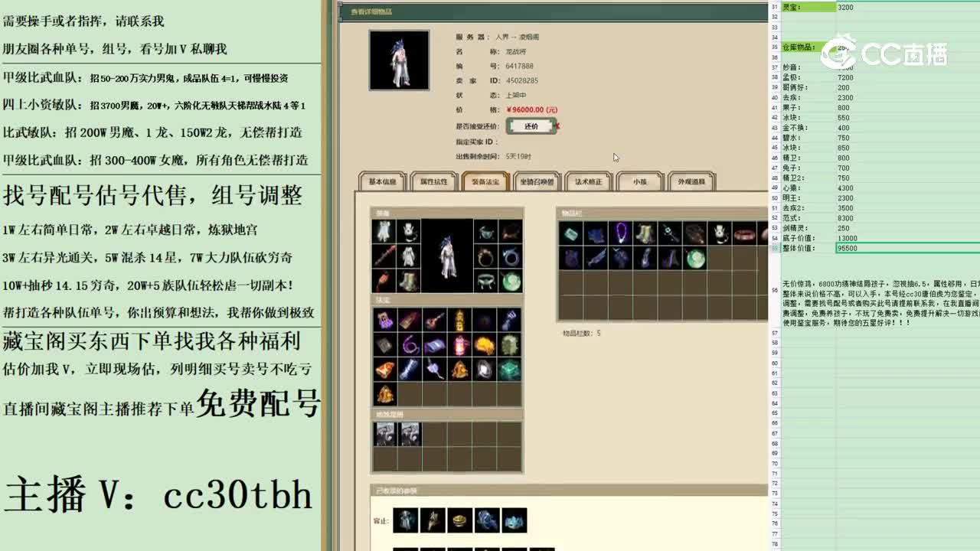The image size is (980, 551).
Task: Select the golden pagoda magic treasure
Action: pos(459,320)
